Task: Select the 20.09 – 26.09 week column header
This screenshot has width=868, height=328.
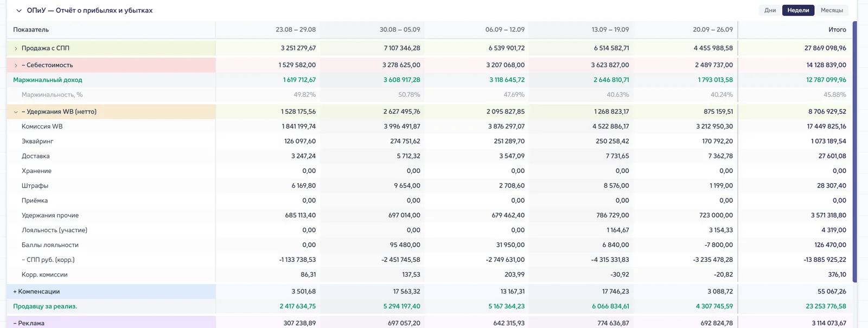Action: 713,30
